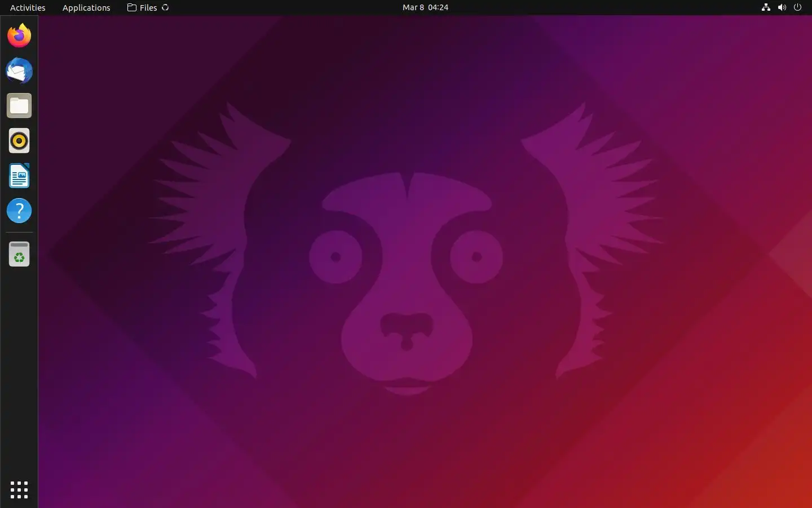Open the Trash from the dock
The width and height of the screenshot is (812, 508).
click(19, 254)
